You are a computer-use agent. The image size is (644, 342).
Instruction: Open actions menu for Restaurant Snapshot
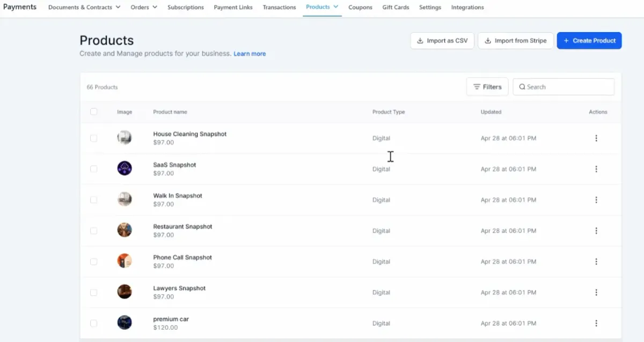pos(596,231)
